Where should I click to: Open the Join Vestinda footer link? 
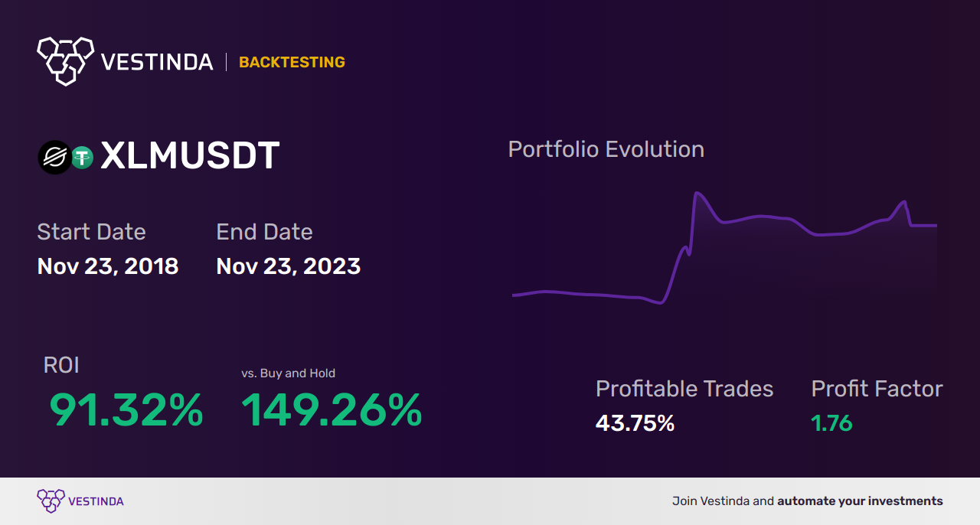click(x=723, y=501)
